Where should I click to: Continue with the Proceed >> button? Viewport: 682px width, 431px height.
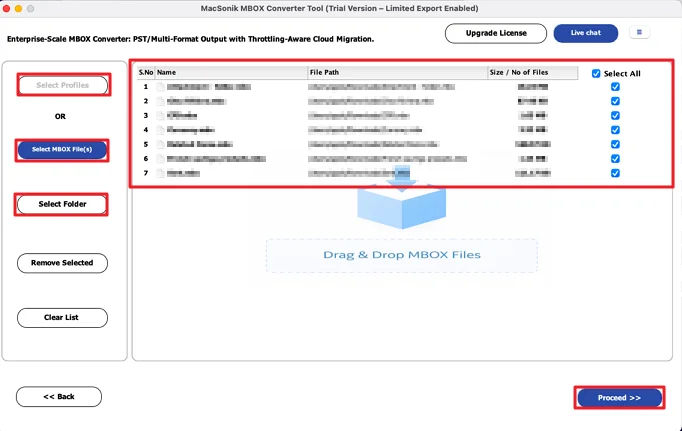click(619, 398)
